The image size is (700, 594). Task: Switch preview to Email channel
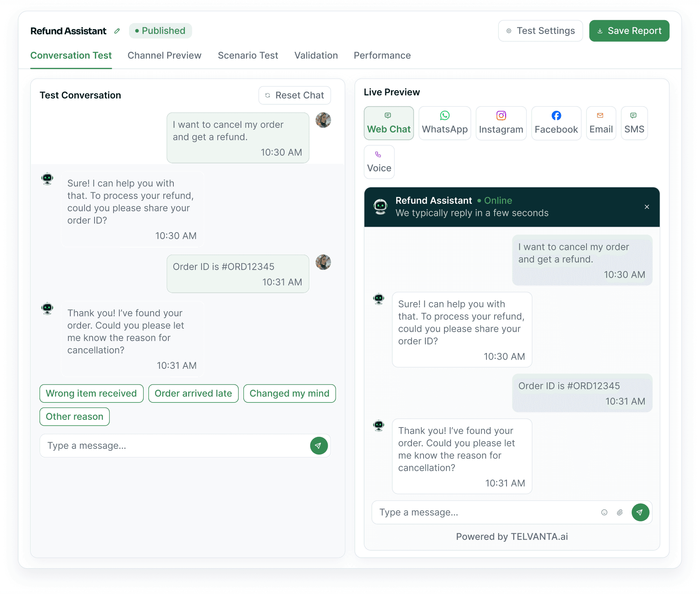(601, 123)
